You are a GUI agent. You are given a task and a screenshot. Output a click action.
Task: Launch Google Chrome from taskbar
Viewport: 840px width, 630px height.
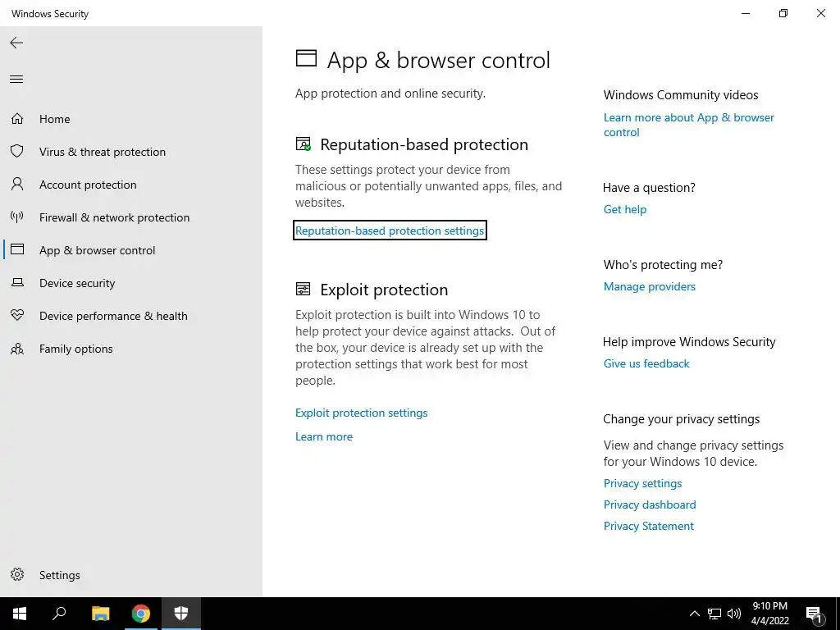(141, 614)
